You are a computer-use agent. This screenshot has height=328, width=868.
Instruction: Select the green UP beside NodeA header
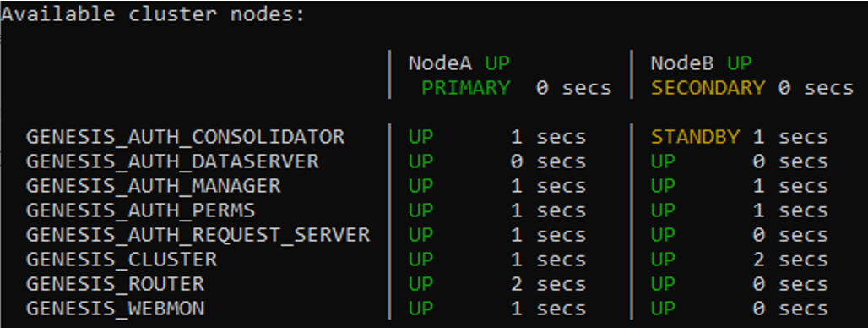(x=497, y=63)
